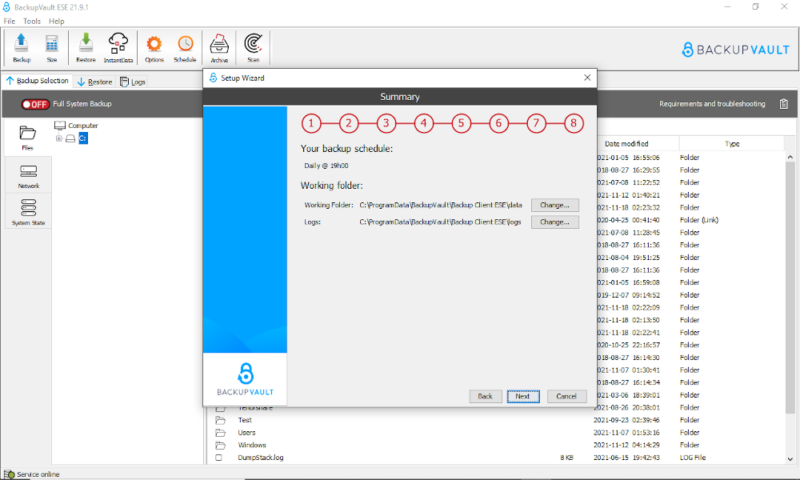Click the Service online status text
The width and height of the screenshot is (800, 480).
38,474
